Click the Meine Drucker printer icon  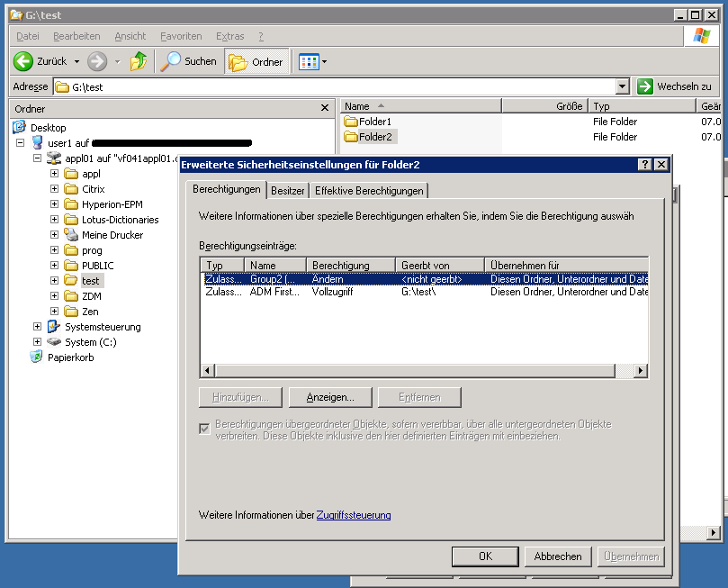pos(71,234)
